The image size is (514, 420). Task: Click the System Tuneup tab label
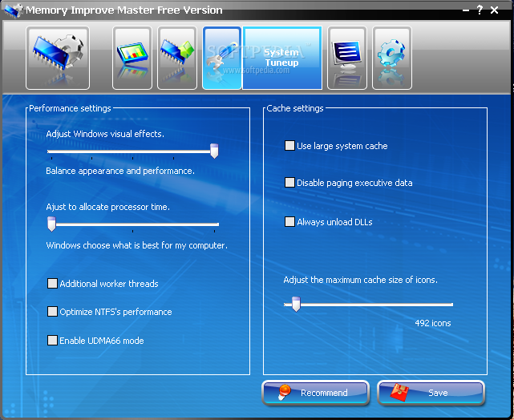[x=282, y=58]
